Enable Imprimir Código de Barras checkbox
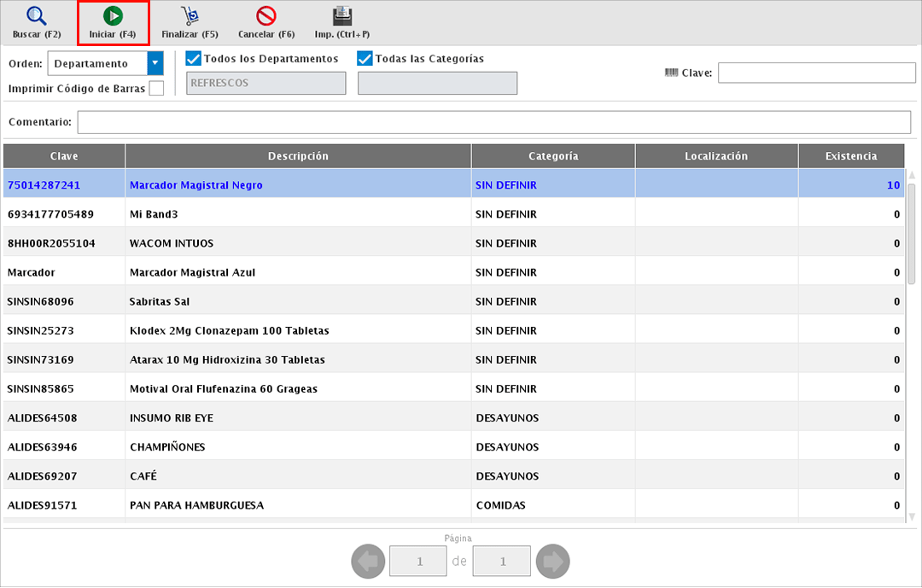Image resolution: width=922 pixels, height=588 pixels. point(156,89)
